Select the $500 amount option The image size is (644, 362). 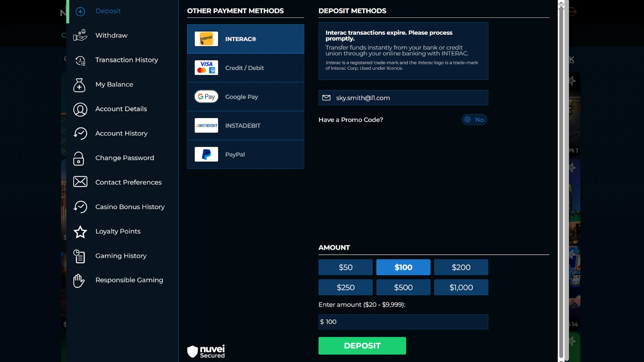[403, 287]
